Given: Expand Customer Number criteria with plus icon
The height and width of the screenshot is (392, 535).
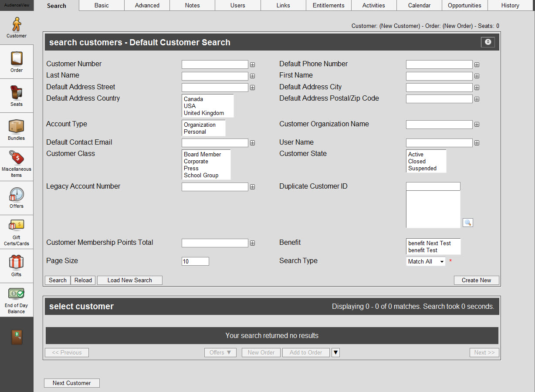Looking at the screenshot, I should coord(252,65).
